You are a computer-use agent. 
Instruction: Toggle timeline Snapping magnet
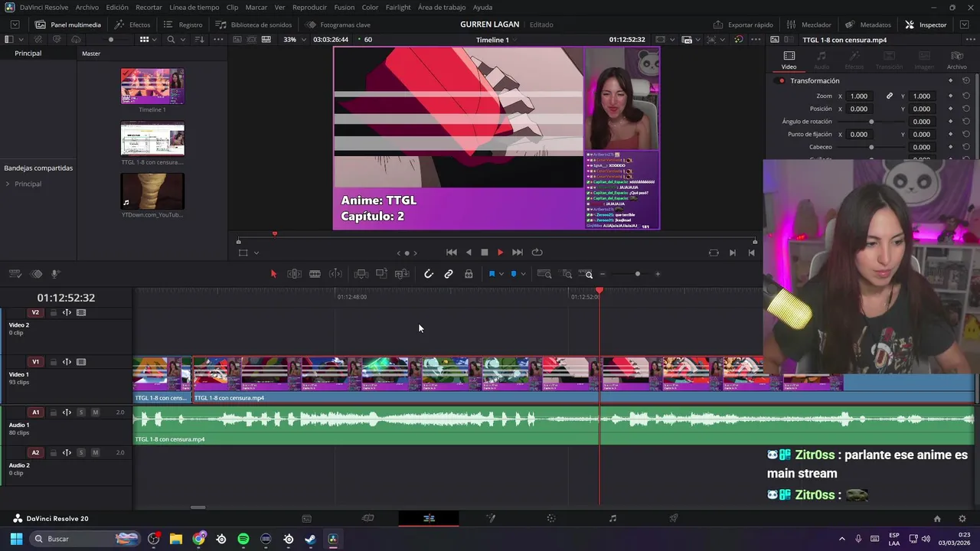click(x=429, y=274)
